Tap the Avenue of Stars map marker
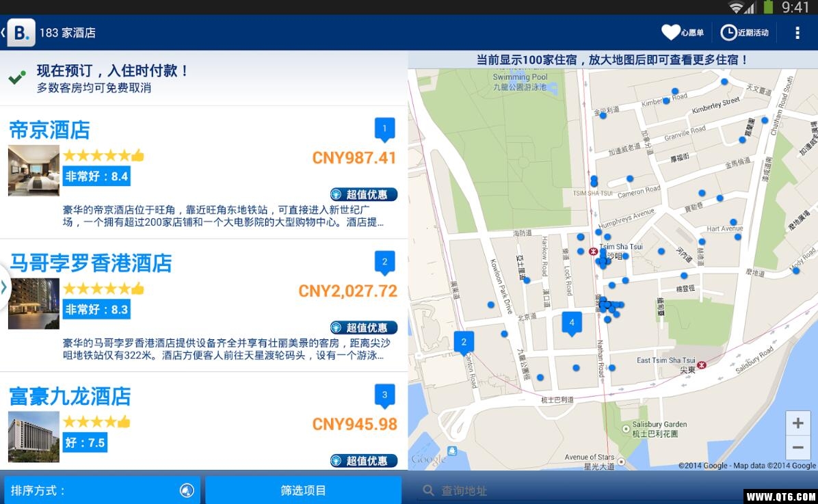This screenshot has width=818, height=504. pos(621,462)
